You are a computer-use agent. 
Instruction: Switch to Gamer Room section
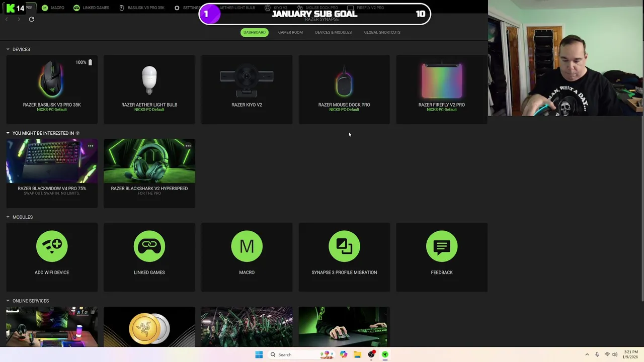point(290,32)
